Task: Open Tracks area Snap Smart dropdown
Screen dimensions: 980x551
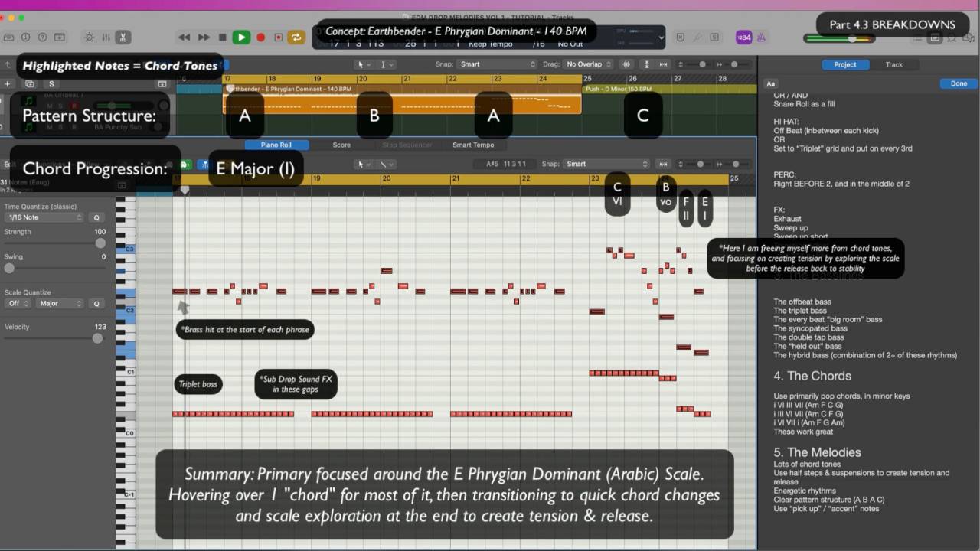Action: (x=498, y=64)
